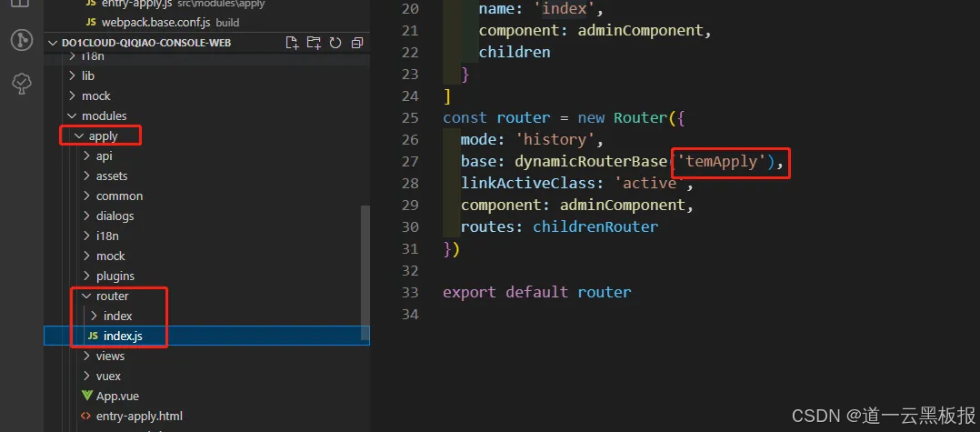Open the Testing tree icon in activity bar
The height and width of the screenshot is (432, 980).
click(x=22, y=83)
